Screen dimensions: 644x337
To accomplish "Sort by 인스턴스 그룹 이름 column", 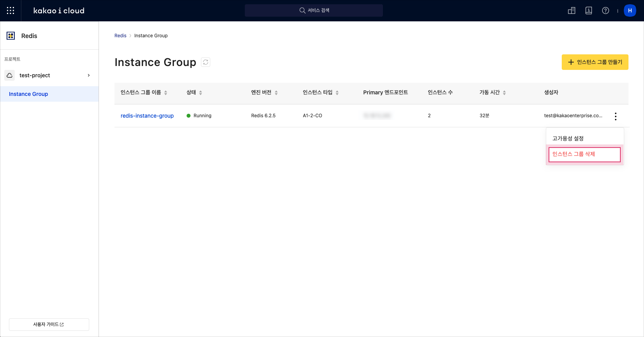I will 166,92.
